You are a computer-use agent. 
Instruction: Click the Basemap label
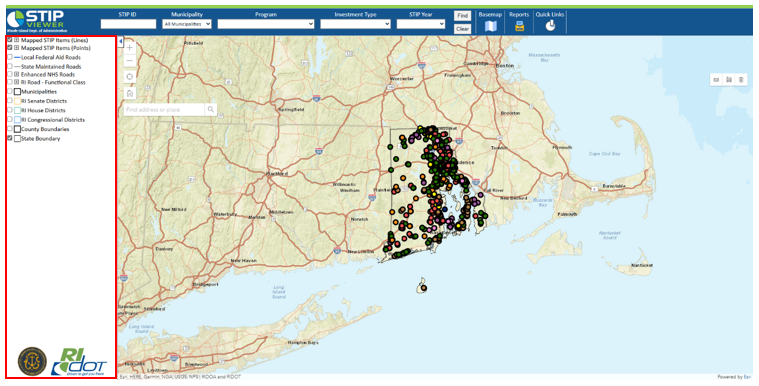click(490, 15)
